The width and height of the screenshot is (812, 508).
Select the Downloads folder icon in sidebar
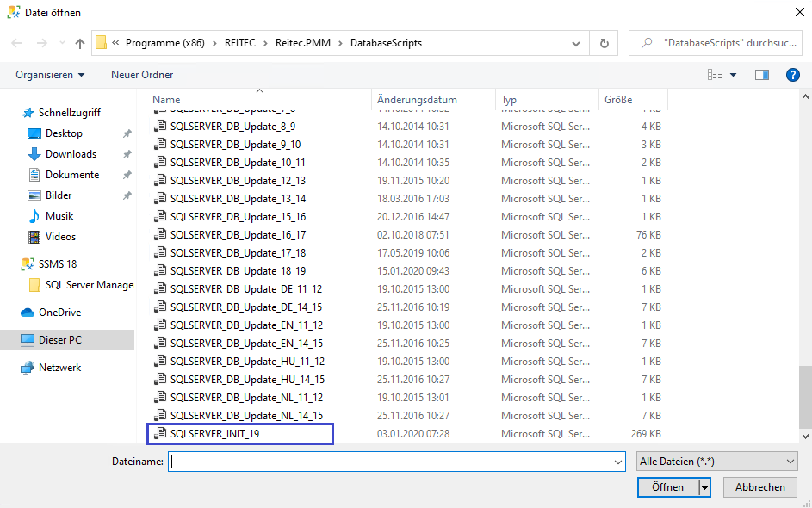(34, 154)
